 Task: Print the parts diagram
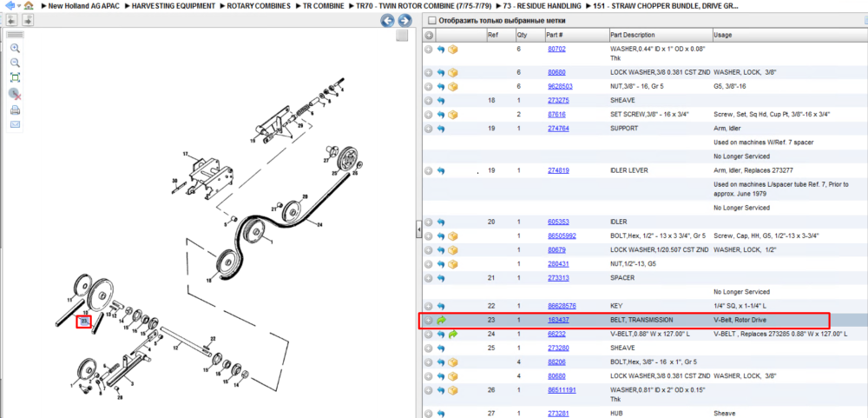(15, 109)
